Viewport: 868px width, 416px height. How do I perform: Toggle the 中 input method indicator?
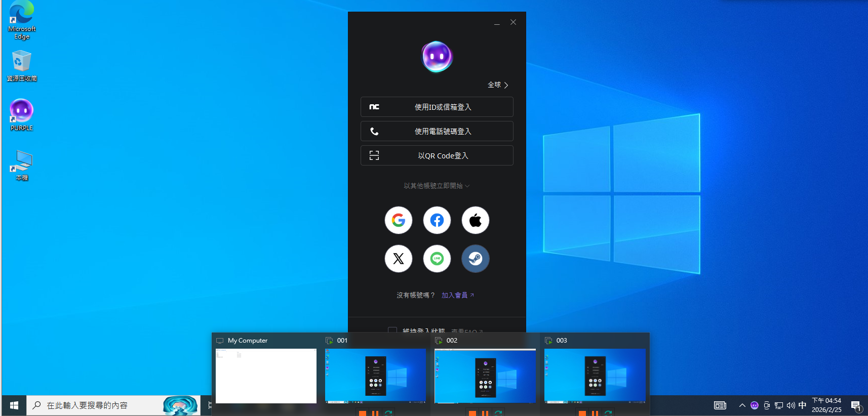click(x=802, y=405)
